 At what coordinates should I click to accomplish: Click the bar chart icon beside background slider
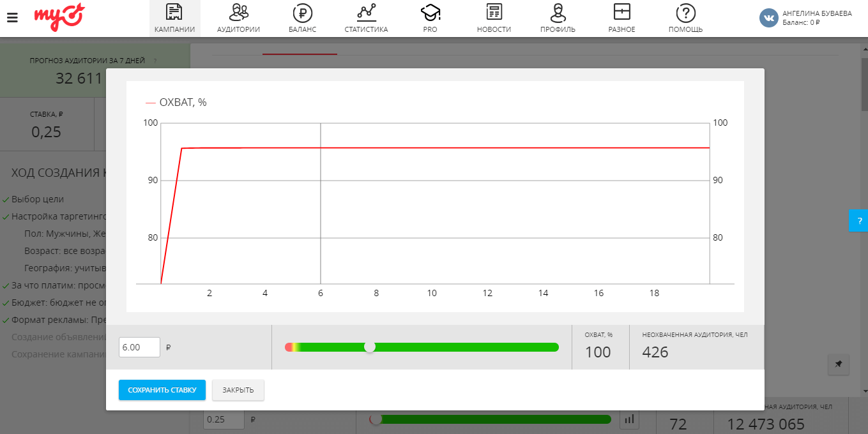coord(630,419)
